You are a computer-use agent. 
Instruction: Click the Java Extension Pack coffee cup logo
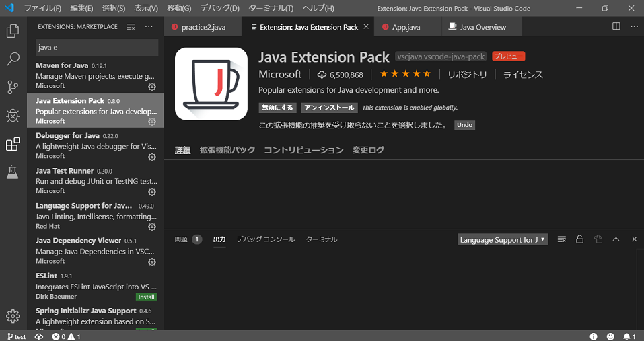click(211, 84)
